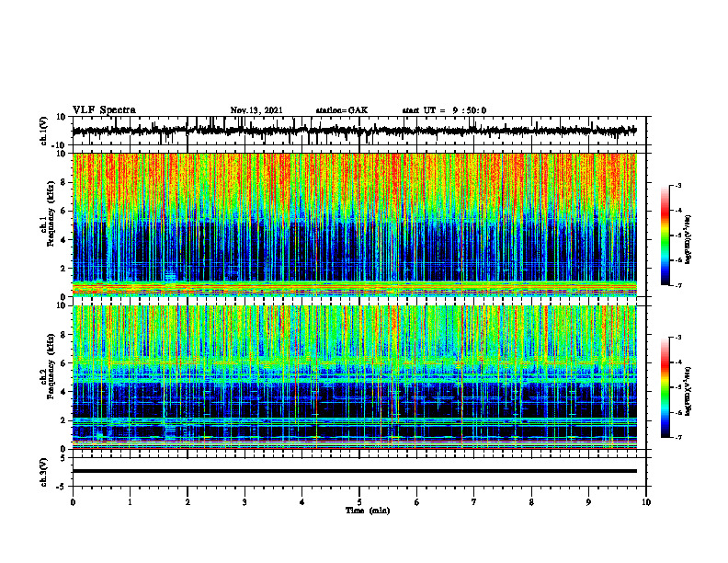728x563 pixels.
Task: Select the date text "Nov.13, 2021"
Action: (256, 110)
